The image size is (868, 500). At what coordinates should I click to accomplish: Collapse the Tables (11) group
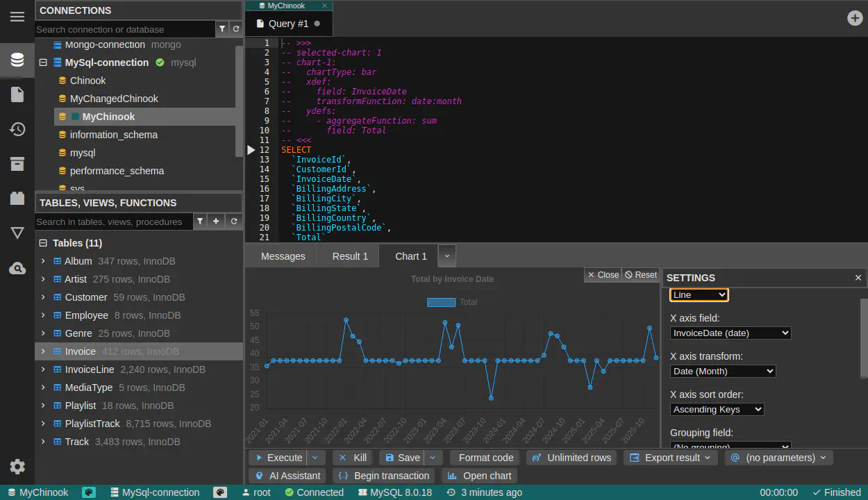(43, 243)
